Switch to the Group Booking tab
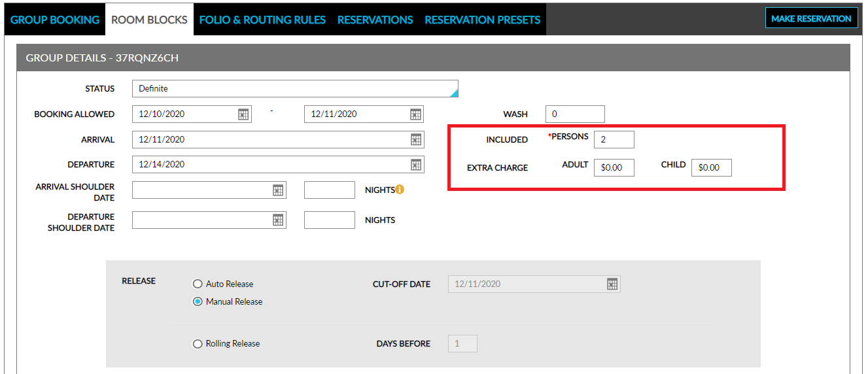 point(55,20)
